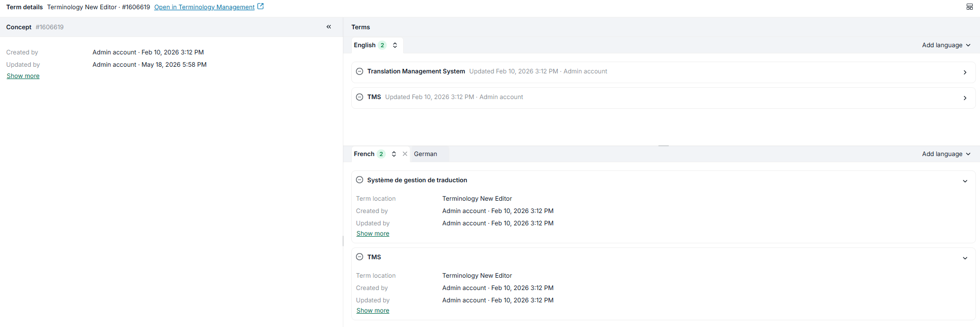This screenshot has height=327, width=980.
Task: Click Show more under Concept details
Action: pos(23,76)
